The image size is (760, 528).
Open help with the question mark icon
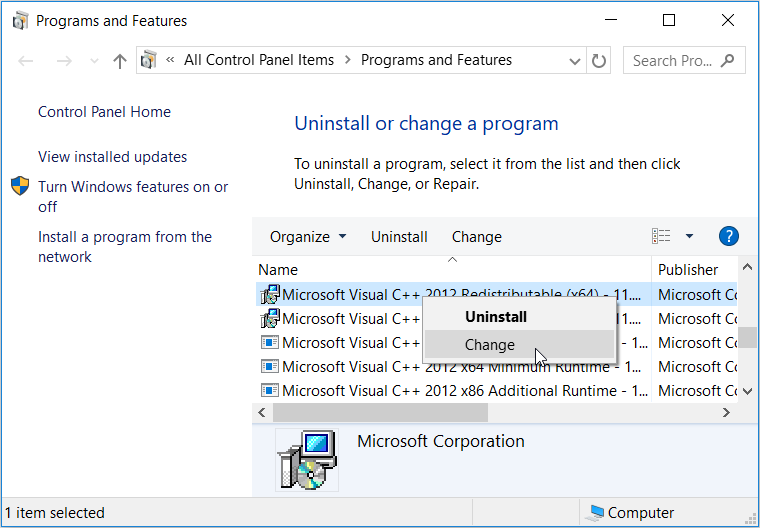(x=729, y=237)
